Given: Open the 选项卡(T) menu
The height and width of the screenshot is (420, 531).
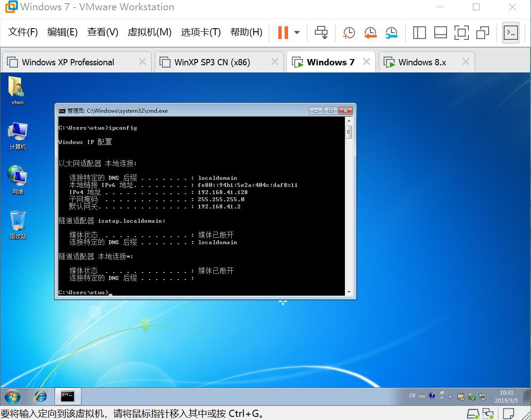Looking at the screenshot, I should pos(201,32).
